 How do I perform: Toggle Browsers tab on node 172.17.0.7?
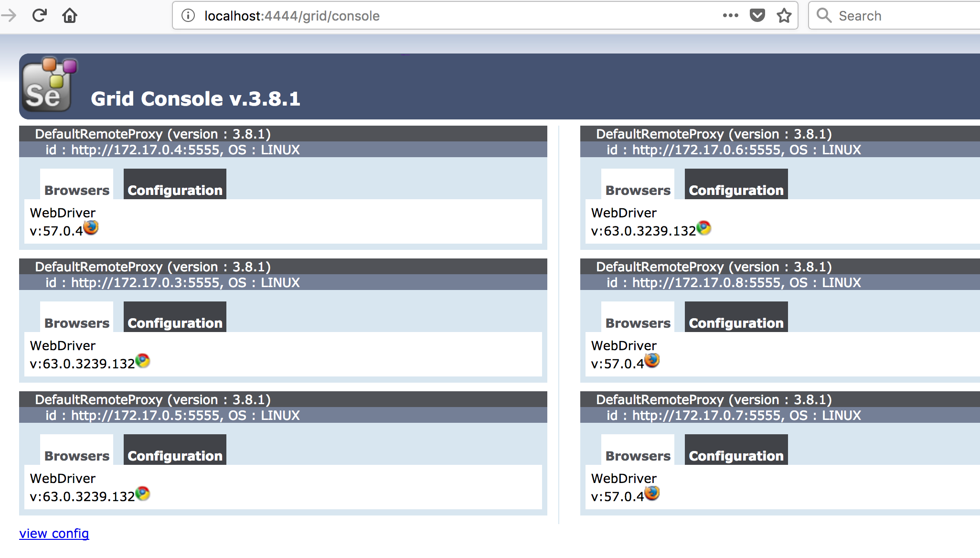(637, 455)
